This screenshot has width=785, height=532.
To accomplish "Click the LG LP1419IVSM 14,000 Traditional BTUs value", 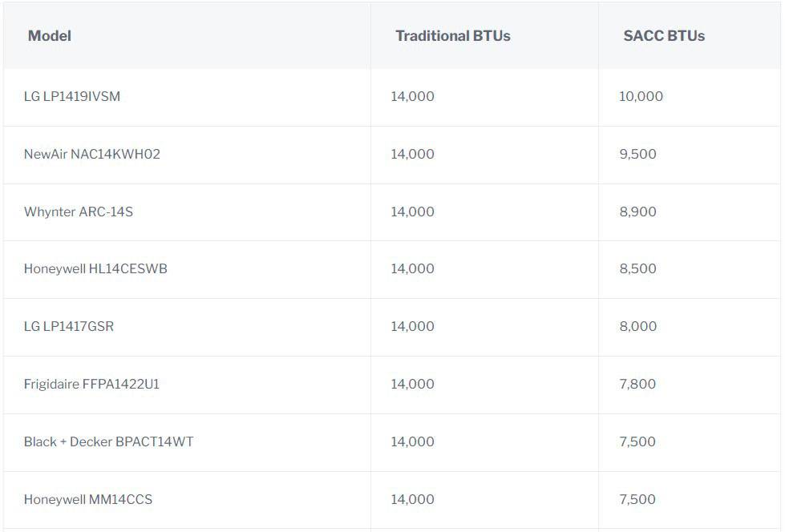I will pos(412,97).
